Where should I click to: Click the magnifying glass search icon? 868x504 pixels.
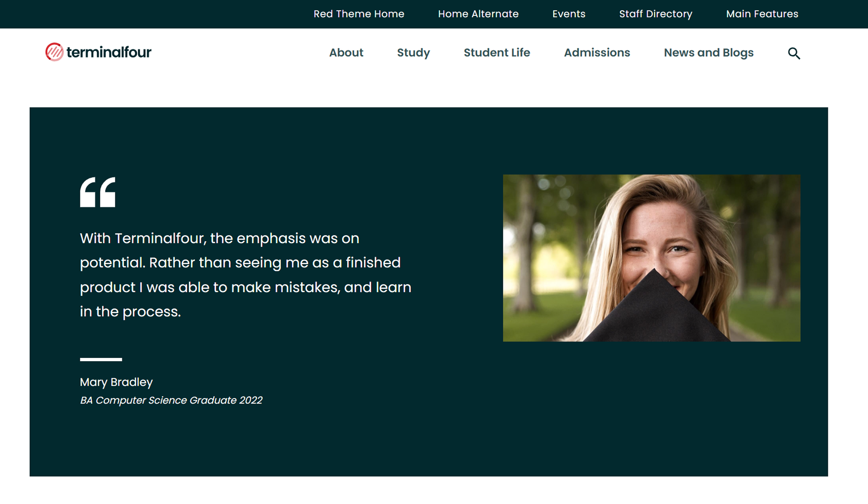794,53
